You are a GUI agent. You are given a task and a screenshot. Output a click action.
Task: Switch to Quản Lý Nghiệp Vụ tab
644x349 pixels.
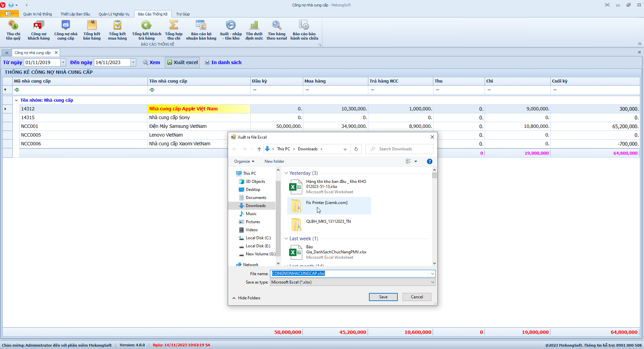coord(114,14)
